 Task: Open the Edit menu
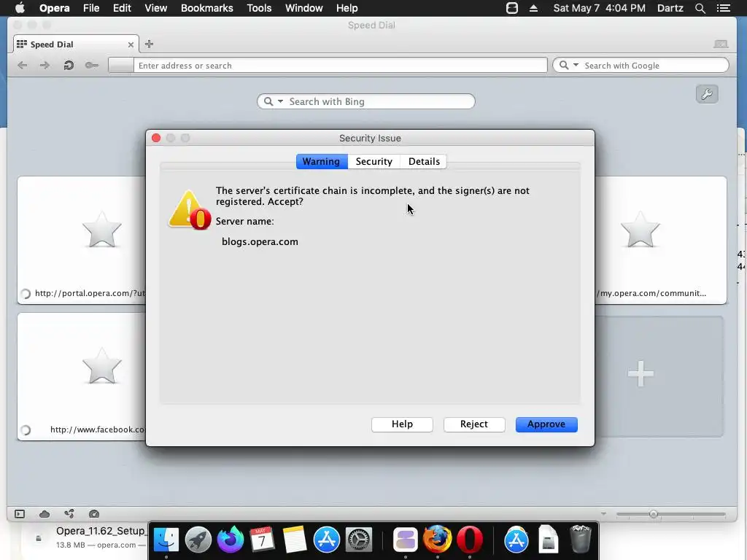pos(122,8)
